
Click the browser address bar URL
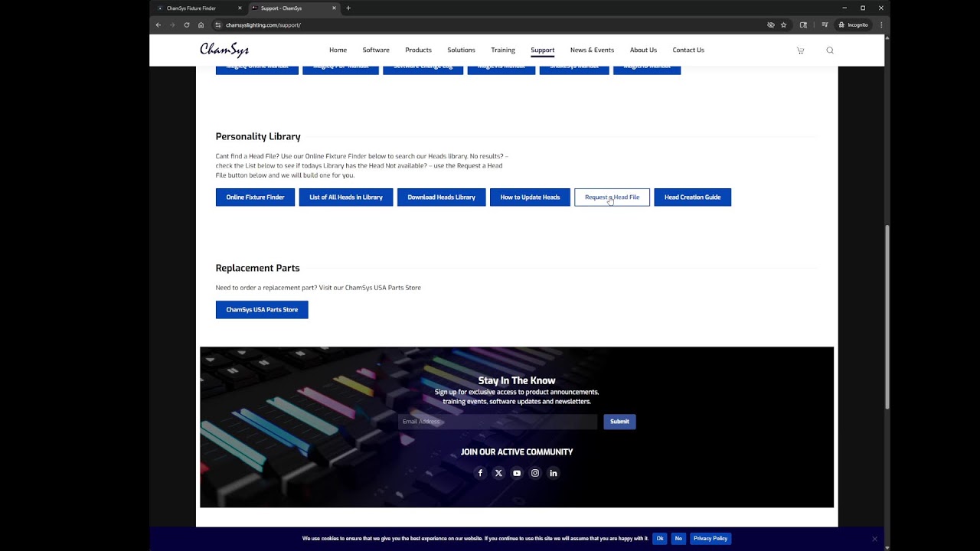263,24
